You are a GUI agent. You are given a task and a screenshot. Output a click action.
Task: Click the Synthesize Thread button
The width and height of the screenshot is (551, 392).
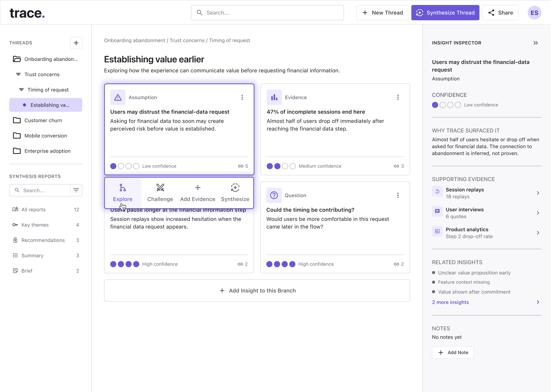pos(445,13)
